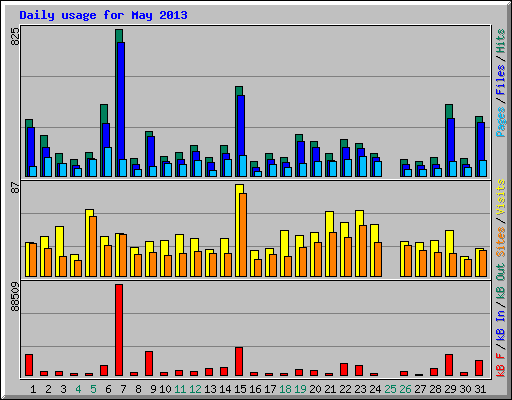Click green weekend day label 11
Screen dimensions: 512x400
[180, 389]
